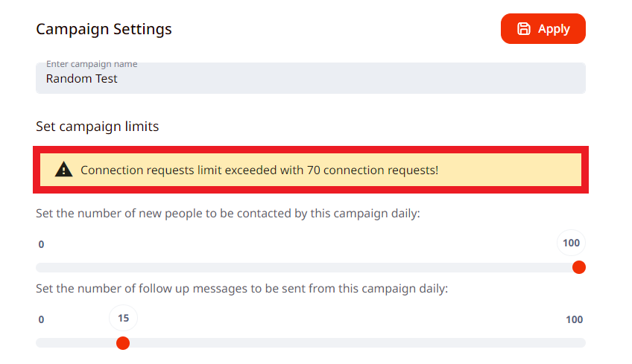Click the "Set campaign limits" section title
The image size is (632, 364).
coord(97,127)
